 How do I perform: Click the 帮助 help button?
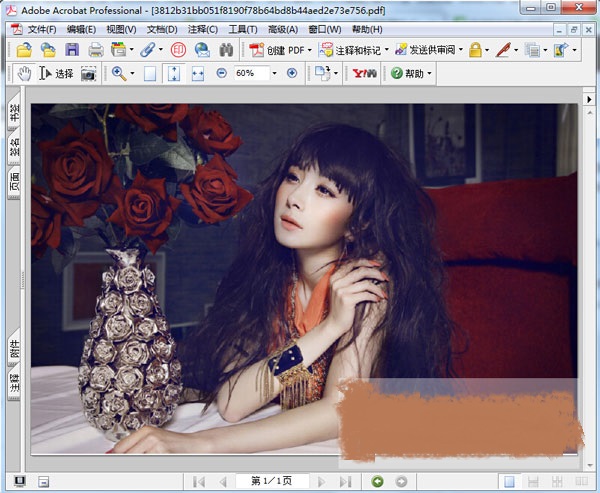(411, 73)
